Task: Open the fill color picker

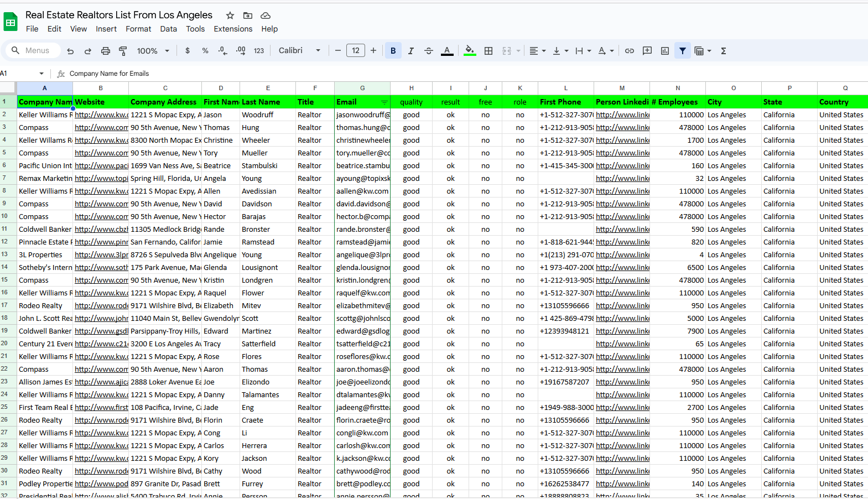Action: click(x=470, y=51)
